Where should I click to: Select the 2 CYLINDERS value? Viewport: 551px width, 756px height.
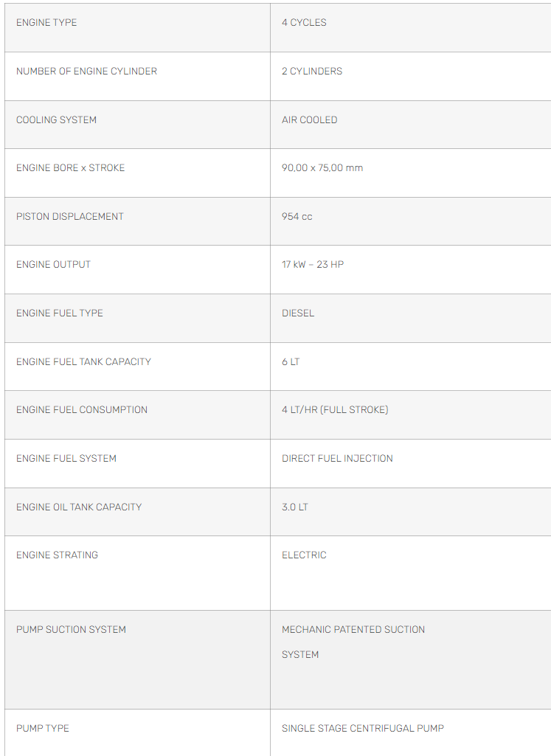[x=312, y=72]
